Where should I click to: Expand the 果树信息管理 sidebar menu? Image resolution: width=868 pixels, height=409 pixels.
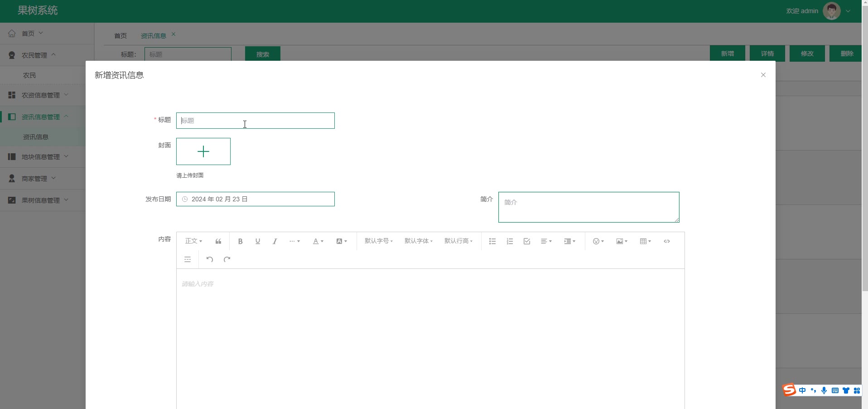43,200
